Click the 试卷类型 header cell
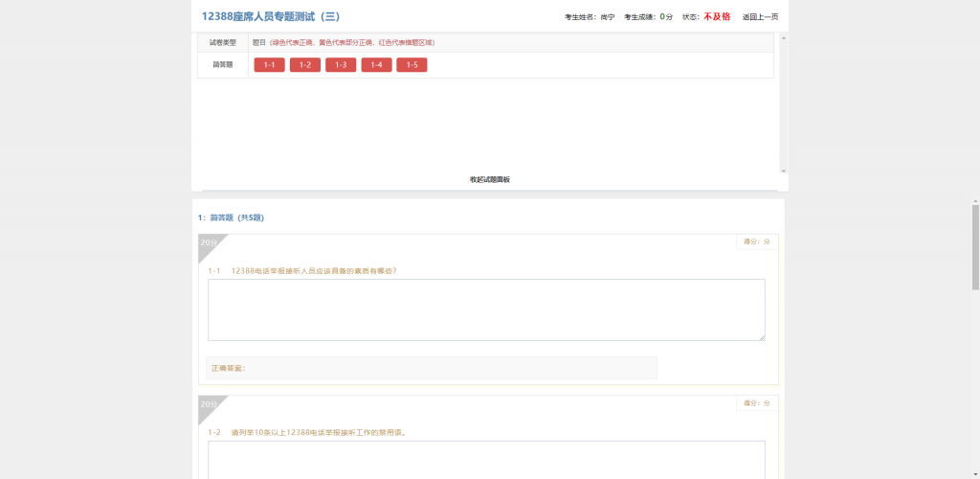Screen dimensions: 980x479 (x=222, y=42)
